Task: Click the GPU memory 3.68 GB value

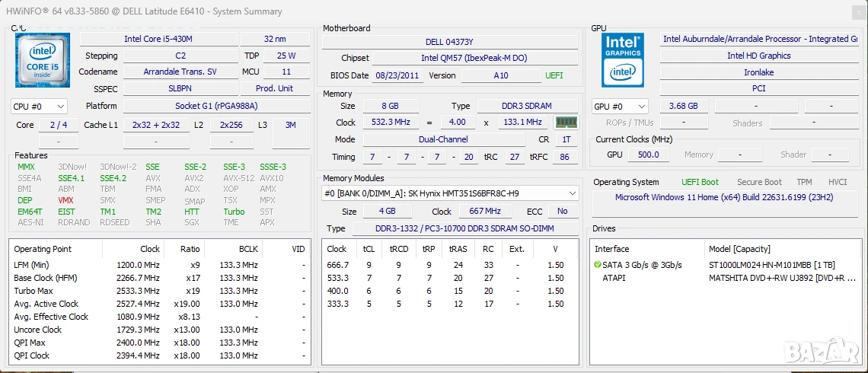Action: pyautogui.click(x=683, y=107)
